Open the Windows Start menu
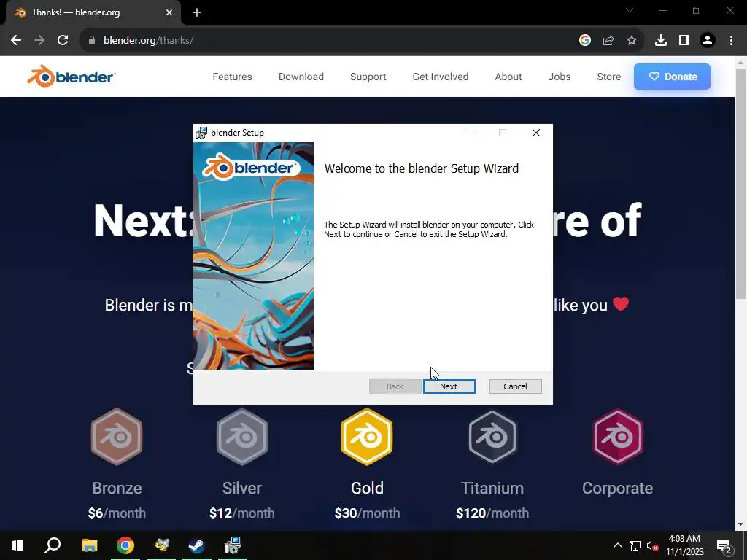Image resolution: width=747 pixels, height=560 pixels. click(18, 545)
